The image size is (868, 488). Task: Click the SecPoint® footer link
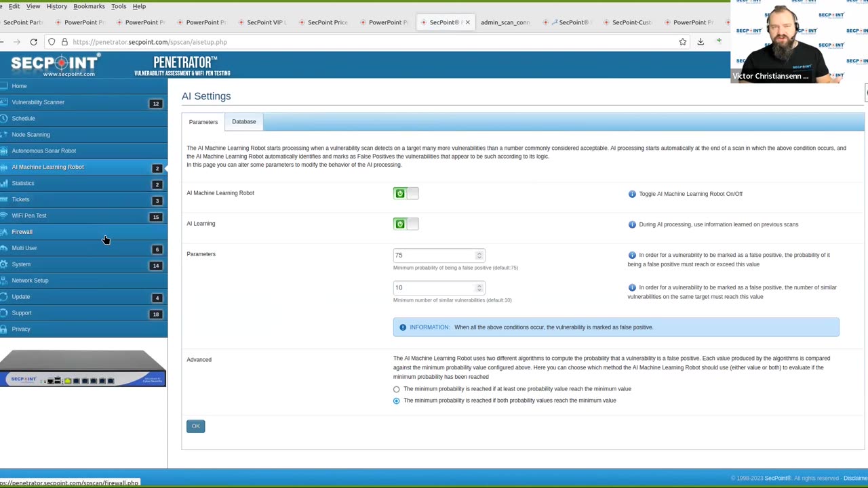778,479
